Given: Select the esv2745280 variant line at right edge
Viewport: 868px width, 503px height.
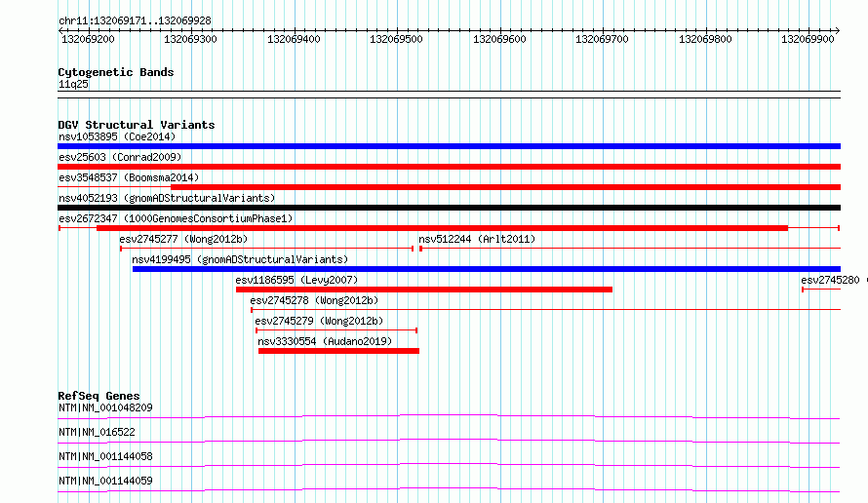Looking at the screenshot, I should pos(821,290).
